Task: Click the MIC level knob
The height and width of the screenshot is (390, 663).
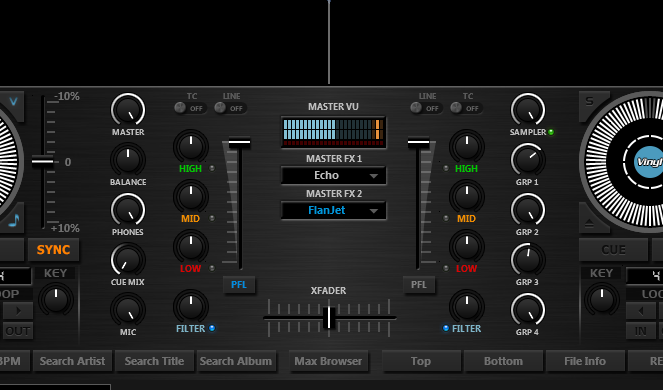Action: pyautogui.click(x=128, y=310)
